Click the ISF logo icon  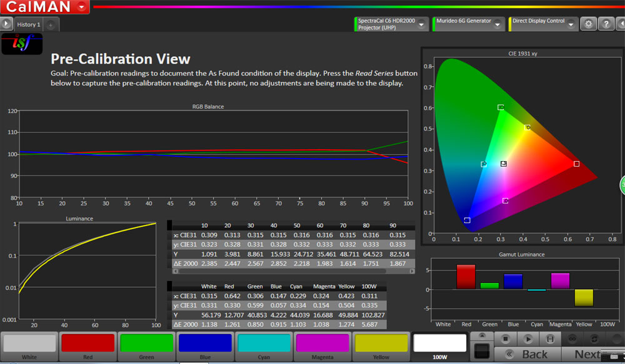[x=21, y=44]
